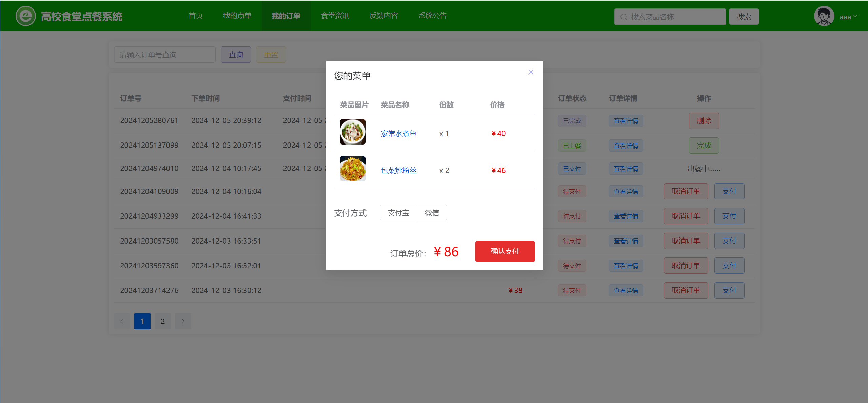The height and width of the screenshot is (403, 868).
Task: Switch to page 2 of orders
Action: tap(163, 321)
